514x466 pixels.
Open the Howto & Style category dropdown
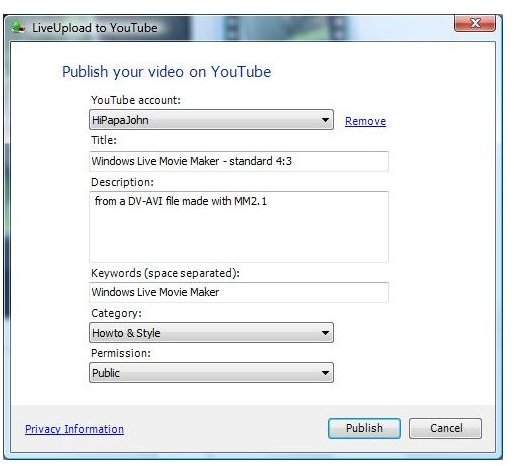(211, 333)
